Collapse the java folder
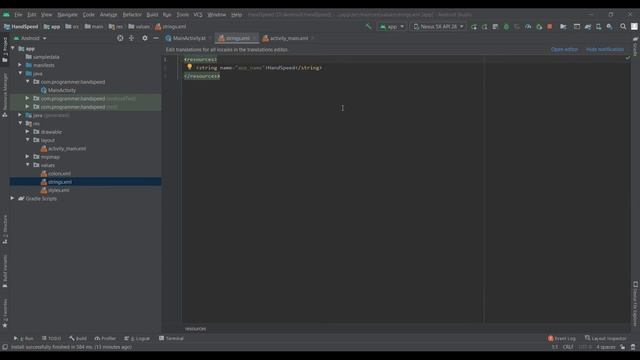 tap(20, 73)
